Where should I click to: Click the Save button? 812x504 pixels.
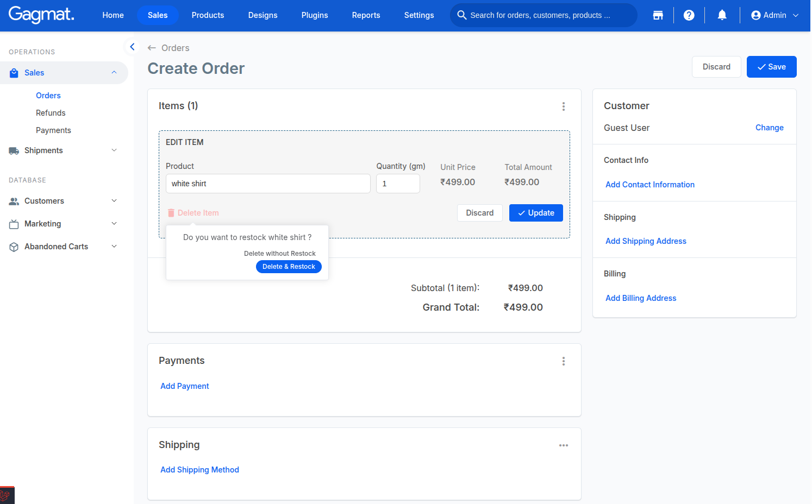coord(771,67)
